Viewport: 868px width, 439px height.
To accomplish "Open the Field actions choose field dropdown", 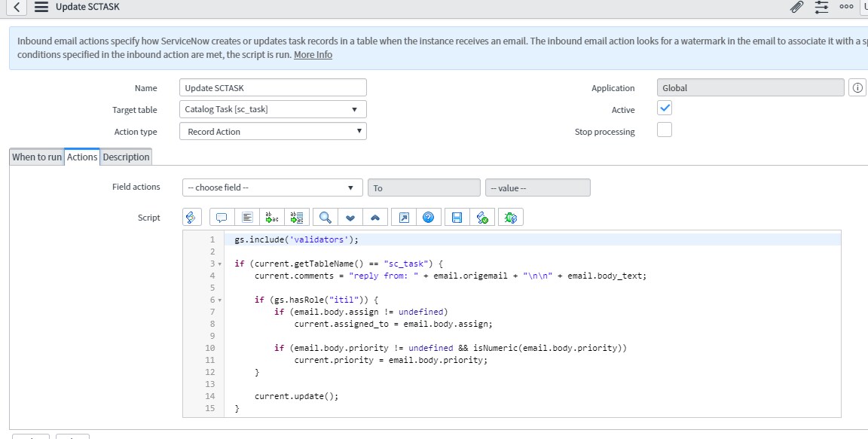I will [272, 187].
